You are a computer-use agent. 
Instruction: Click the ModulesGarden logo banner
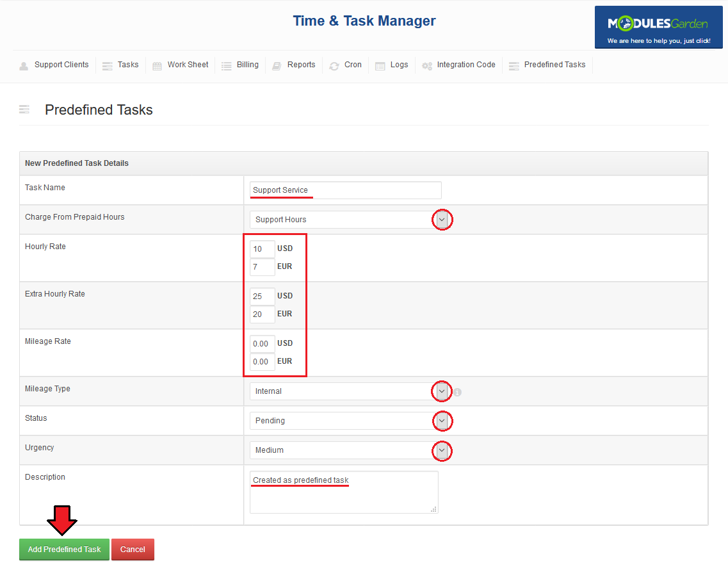pos(658,27)
